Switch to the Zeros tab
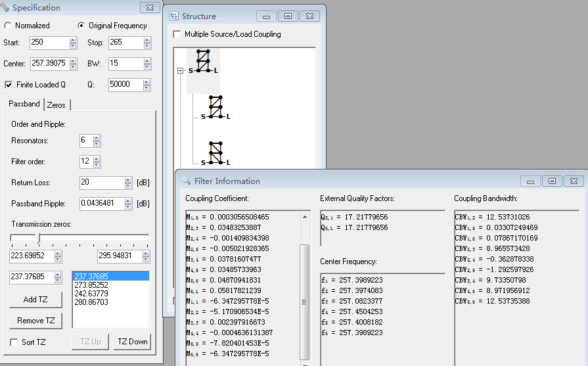This screenshot has width=588, height=366. (x=57, y=105)
